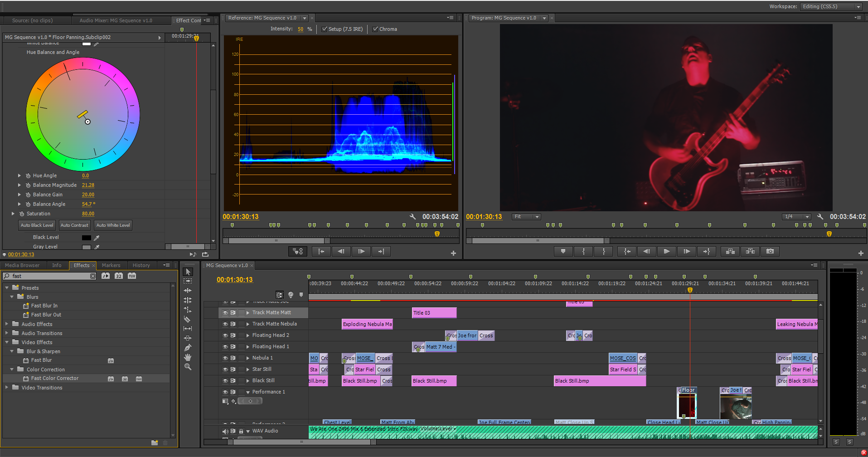Select the Ripple Edit tool

pos(188,291)
